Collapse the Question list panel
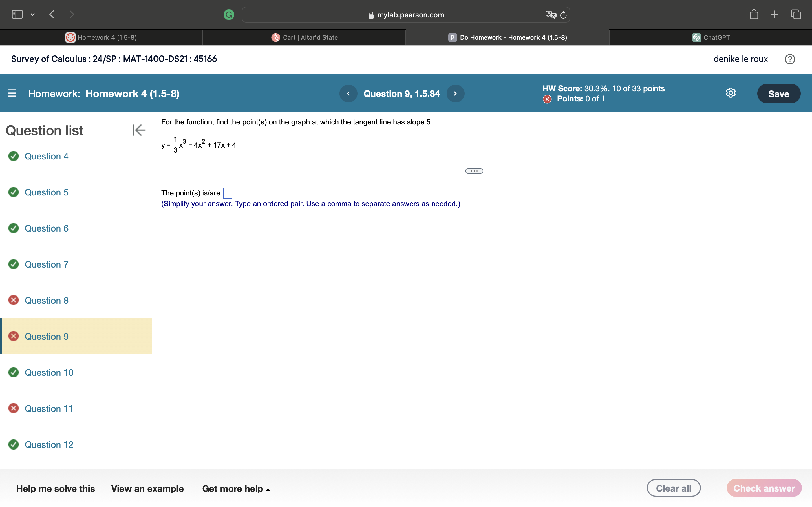The height and width of the screenshot is (507, 812). click(139, 130)
